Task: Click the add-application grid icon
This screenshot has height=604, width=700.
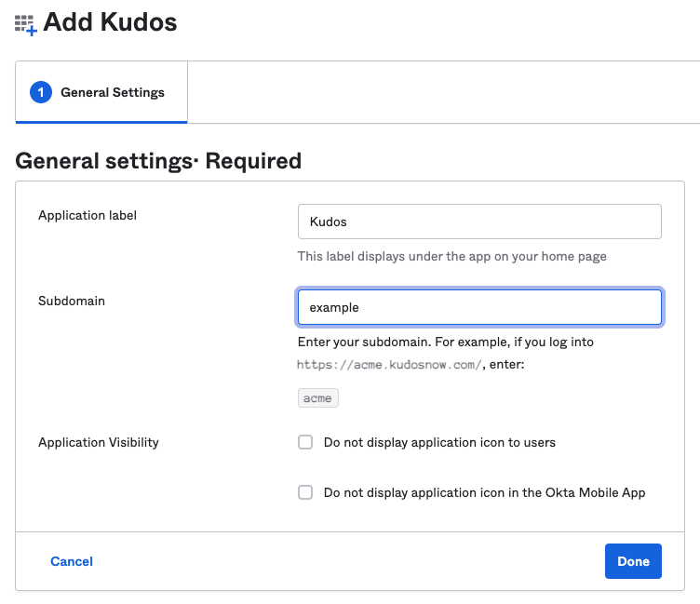Action: pyautogui.click(x=25, y=25)
